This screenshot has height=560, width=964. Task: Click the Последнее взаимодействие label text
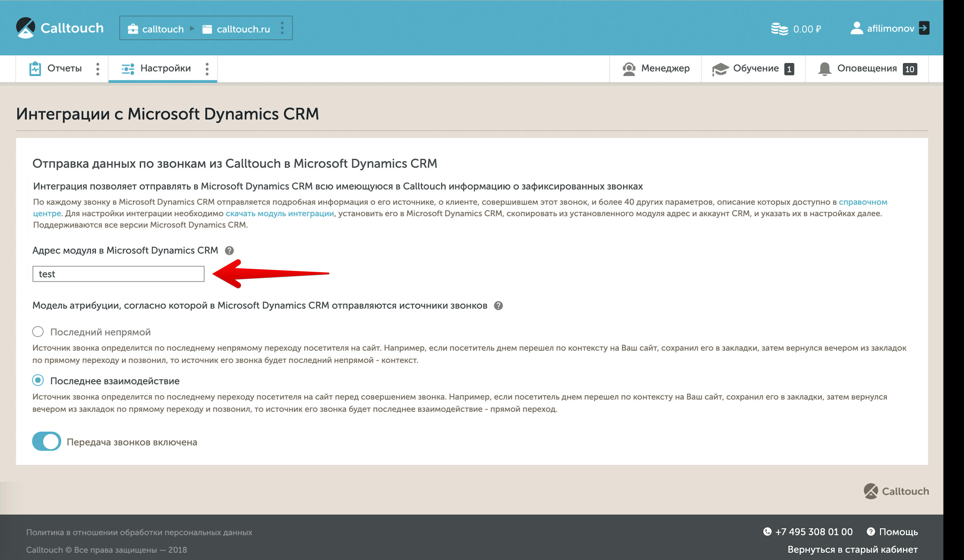point(115,381)
